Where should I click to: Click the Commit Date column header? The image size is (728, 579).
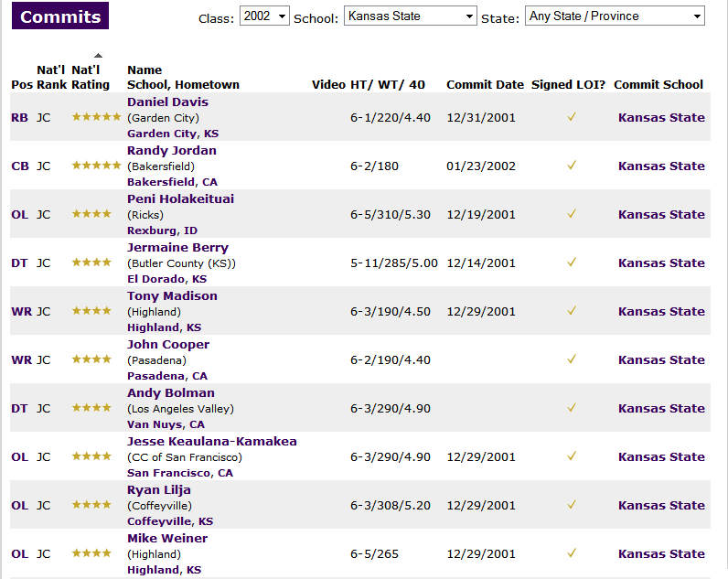coord(485,85)
